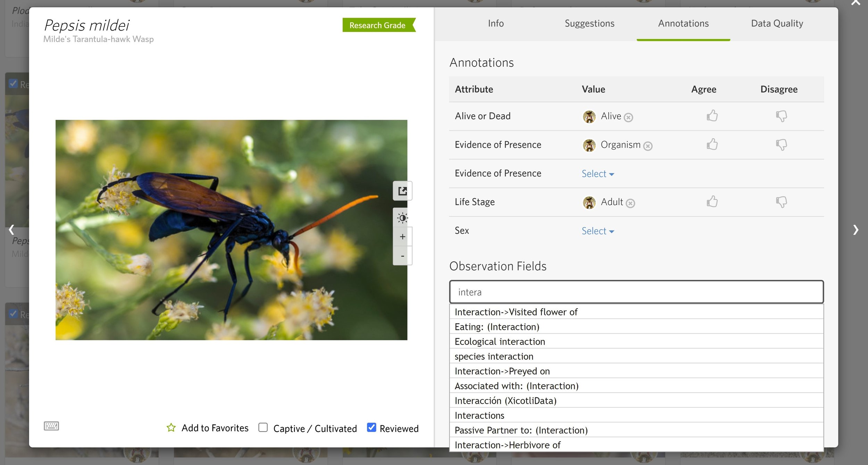This screenshot has width=868, height=465.
Task: Agree with Organism annotation
Action: [x=712, y=144]
